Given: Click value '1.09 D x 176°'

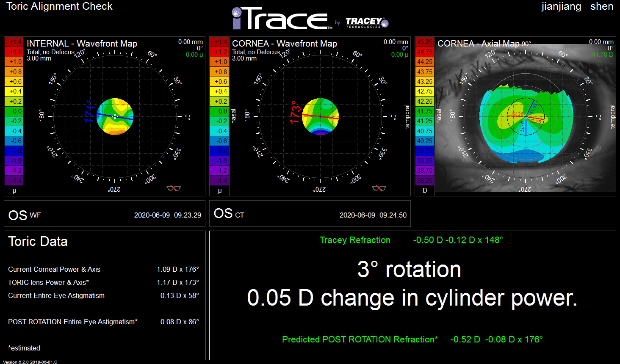Looking at the screenshot, I should click(178, 269).
